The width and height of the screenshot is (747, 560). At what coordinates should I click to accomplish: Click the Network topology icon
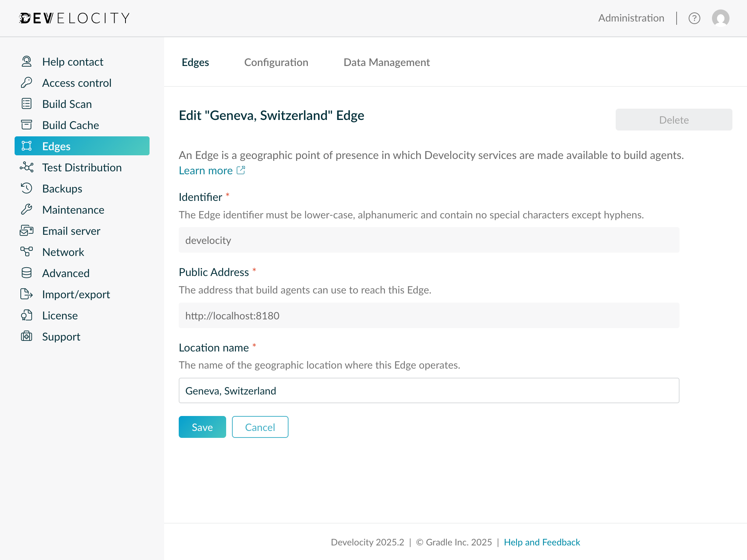pyautogui.click(x=26, y=252)
